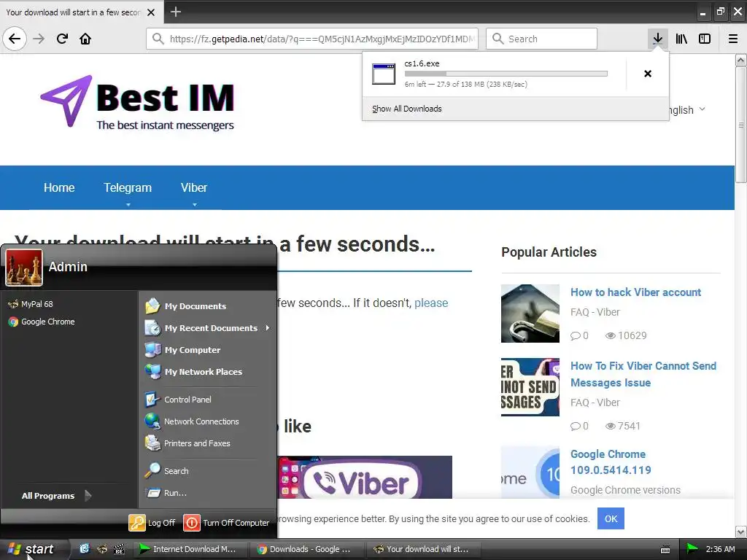Image resolution: width=747 pixels, height=560 pixels.
Task: Toggle the sidebar view icon
Action: (705, 39)
